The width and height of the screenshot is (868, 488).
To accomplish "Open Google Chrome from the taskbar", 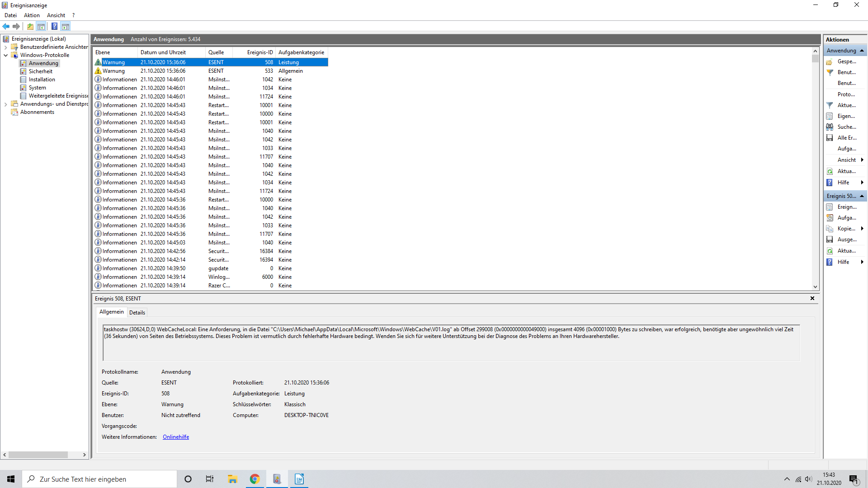I will [255, 479].
